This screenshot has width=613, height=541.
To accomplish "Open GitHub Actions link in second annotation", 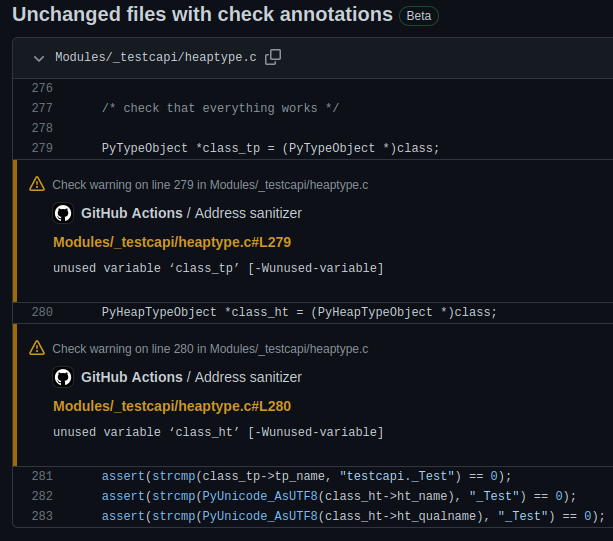I will [x=132, y=377].
